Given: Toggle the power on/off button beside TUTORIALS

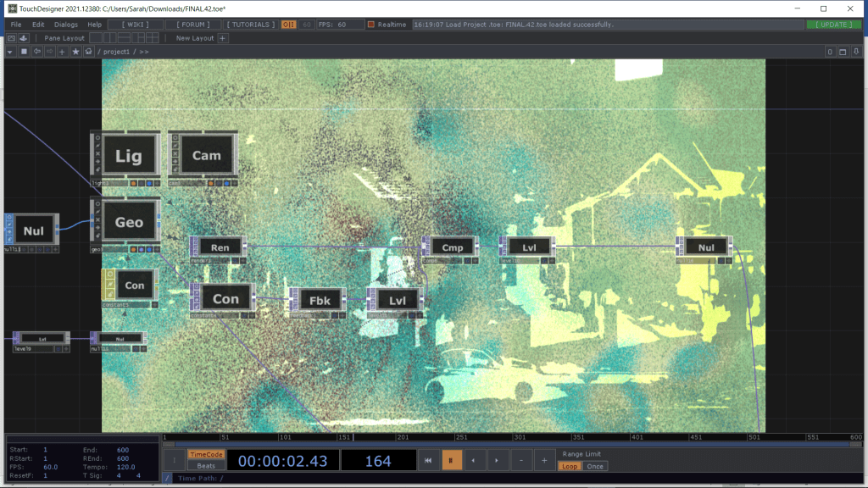Looking at the screenshot, I should (288, 25).
